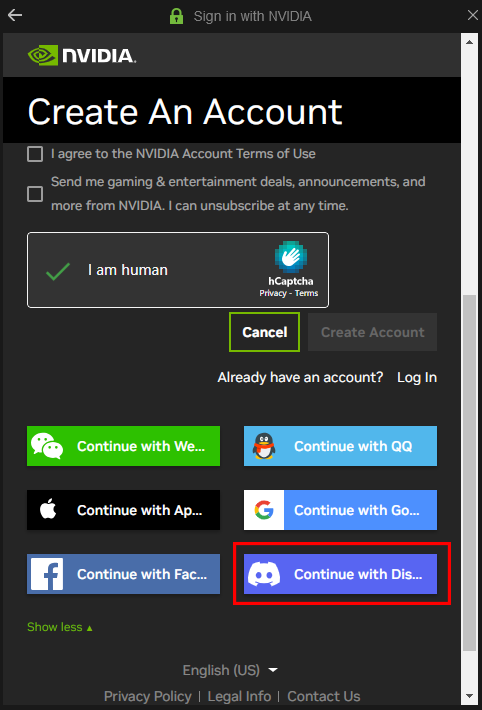Open the Privacy Policy link
The width and height of the screenshot is (482, 710).
tap(148, 696)
